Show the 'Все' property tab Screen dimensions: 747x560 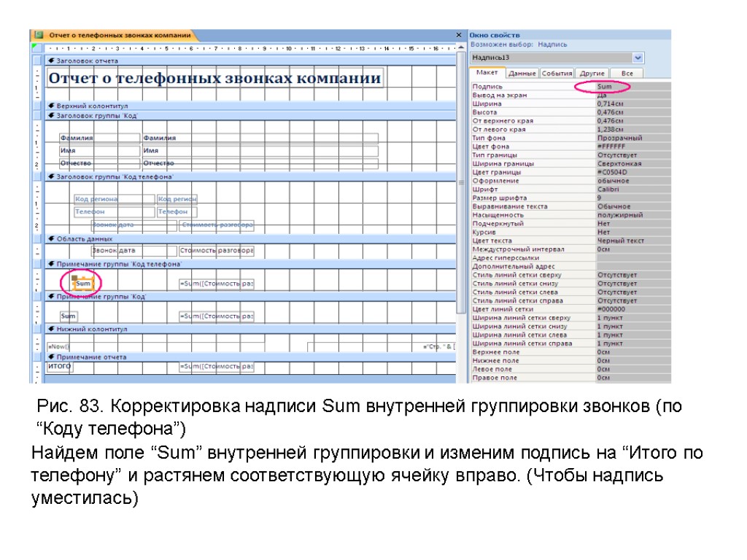[x=627, y=74]
